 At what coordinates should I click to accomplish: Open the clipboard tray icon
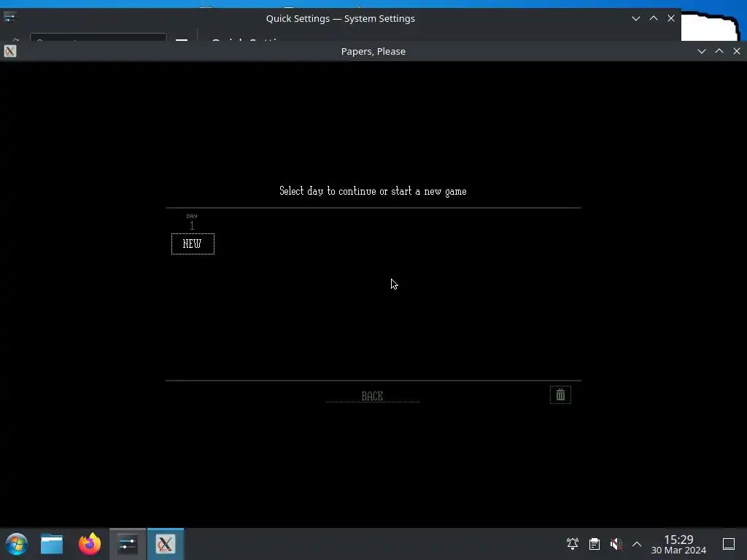coord(594,544)
